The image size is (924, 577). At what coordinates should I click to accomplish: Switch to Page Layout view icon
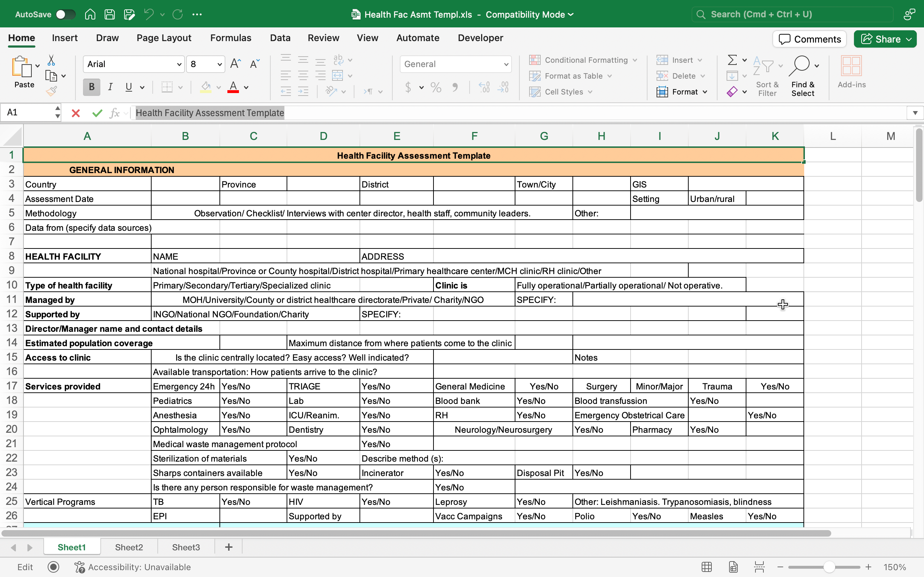(733, 567)
